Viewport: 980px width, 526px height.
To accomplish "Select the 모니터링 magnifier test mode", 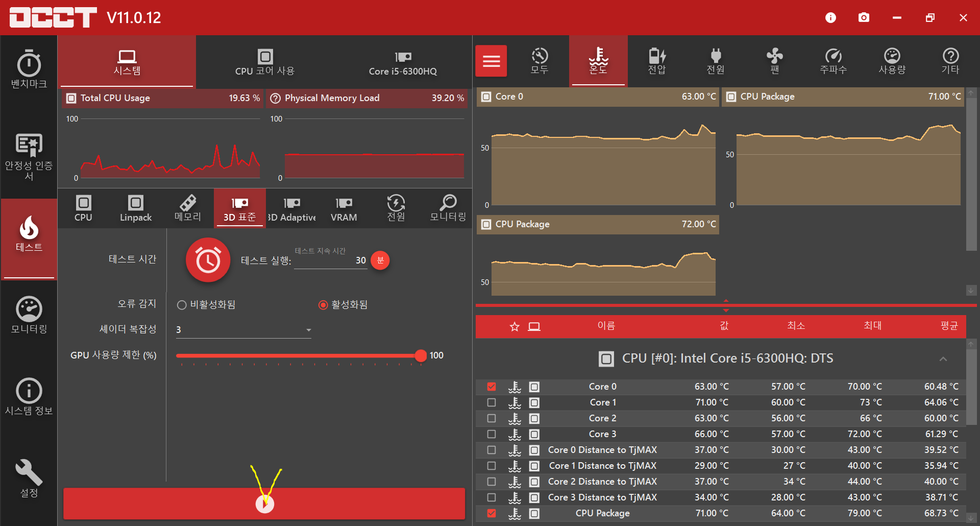I will tap(448, 208).
